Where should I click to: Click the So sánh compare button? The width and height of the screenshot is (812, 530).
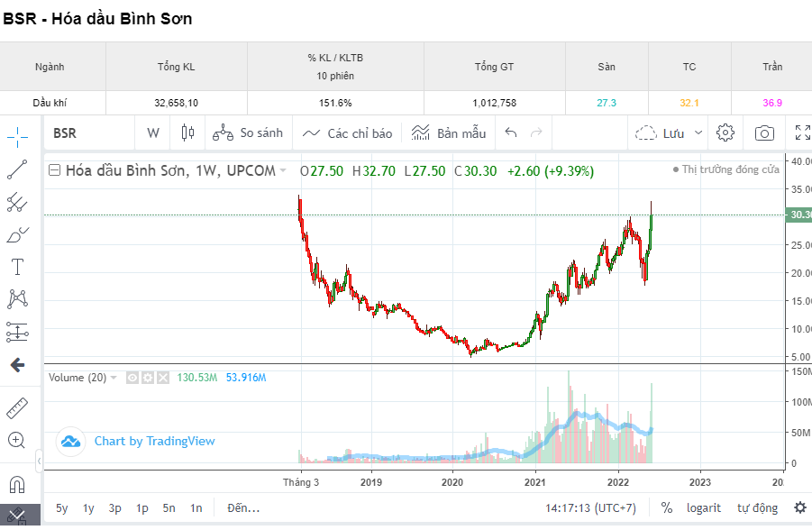(x=248, y=133)
